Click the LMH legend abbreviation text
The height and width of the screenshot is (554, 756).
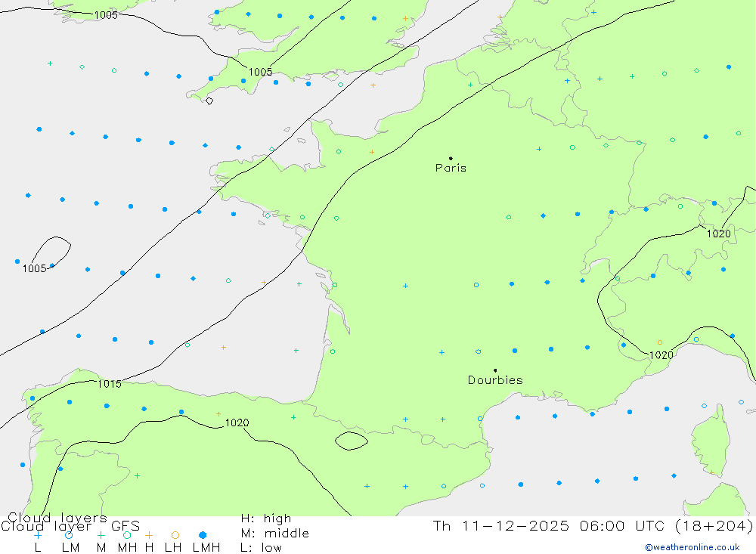[206, 548]
